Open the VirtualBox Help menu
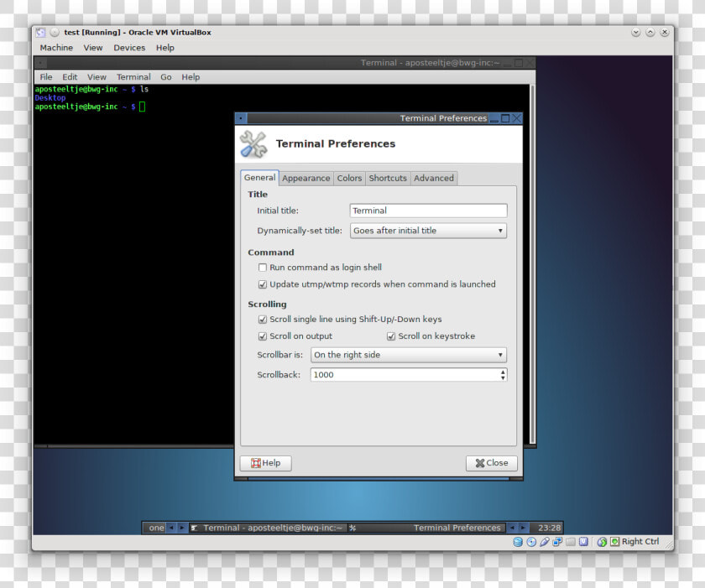Screen dimensions: 705x588 click(x=165, y=48)
